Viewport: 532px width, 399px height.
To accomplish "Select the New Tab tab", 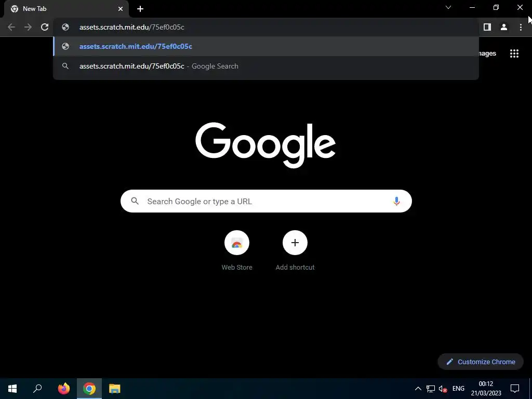I will 66,9.
